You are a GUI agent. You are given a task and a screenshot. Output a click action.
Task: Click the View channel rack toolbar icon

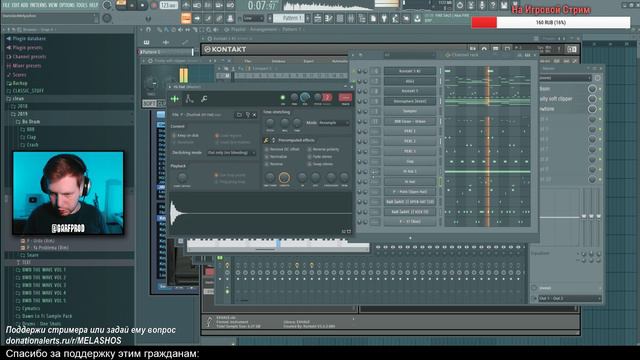340,18
